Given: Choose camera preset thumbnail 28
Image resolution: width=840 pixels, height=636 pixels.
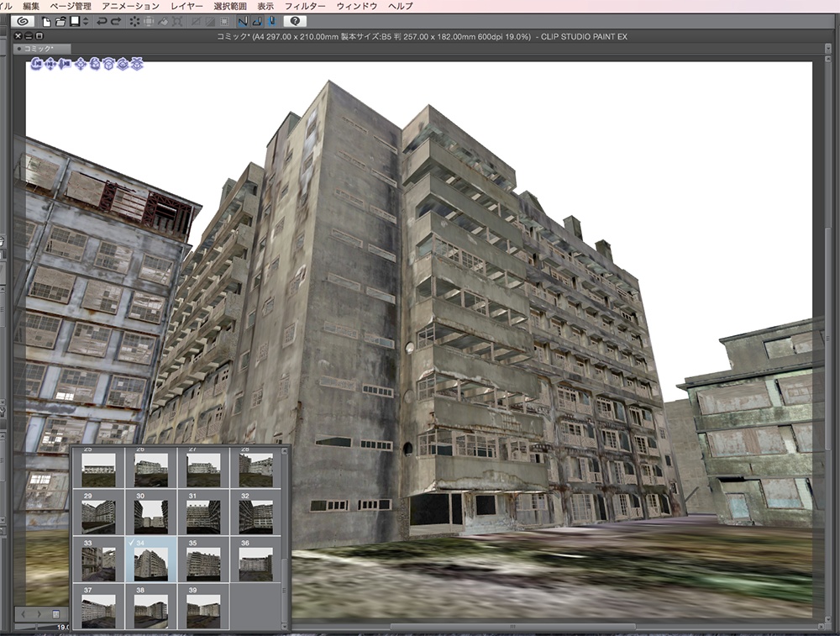Looking at the screenshot, I should 255,468.
